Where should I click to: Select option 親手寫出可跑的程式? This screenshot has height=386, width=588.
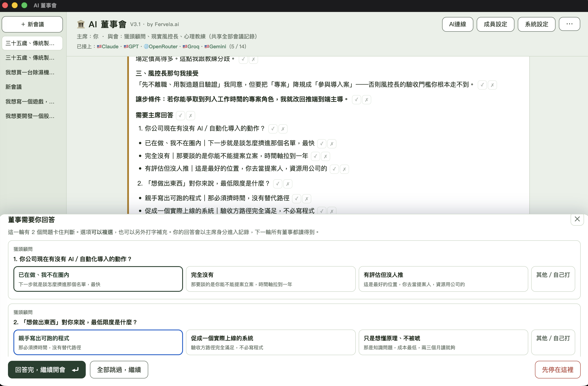coord(98,342)
